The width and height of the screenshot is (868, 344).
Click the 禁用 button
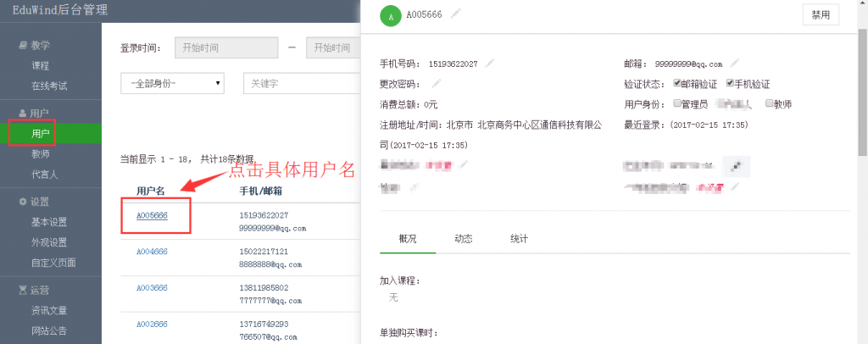coord(821,15)
